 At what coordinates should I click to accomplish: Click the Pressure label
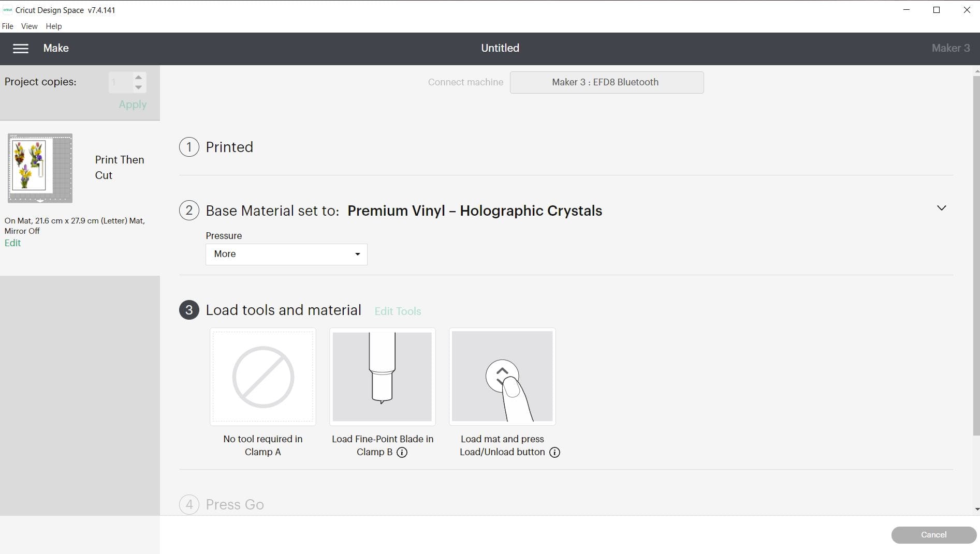click(224, 236)
